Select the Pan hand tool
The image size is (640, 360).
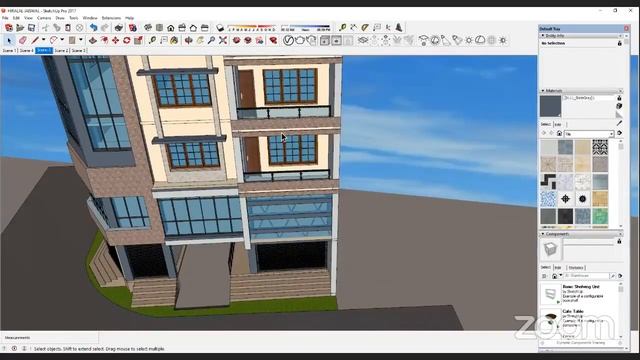[200, 40]
